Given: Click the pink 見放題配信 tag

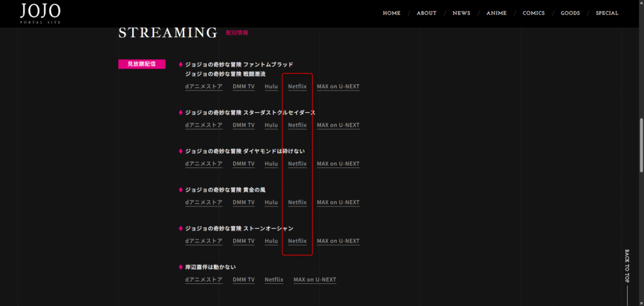Looking at the screenshot, I should pos(142,64).
